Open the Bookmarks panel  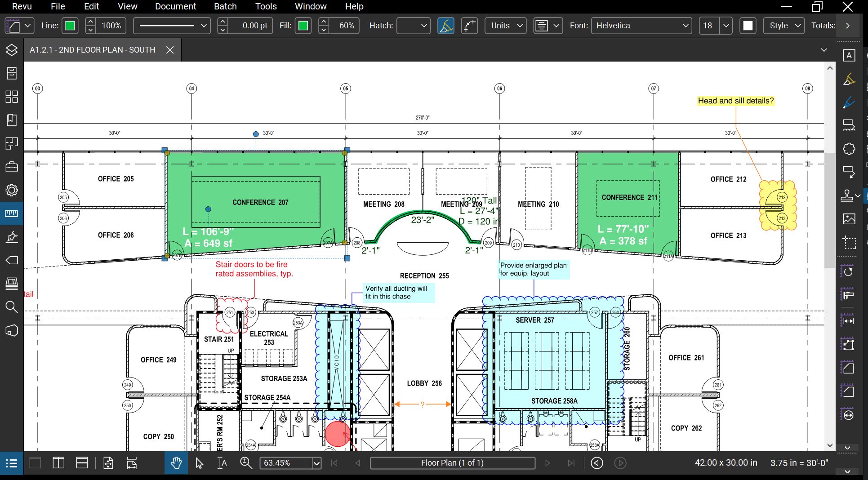click(x=11, y=120)
